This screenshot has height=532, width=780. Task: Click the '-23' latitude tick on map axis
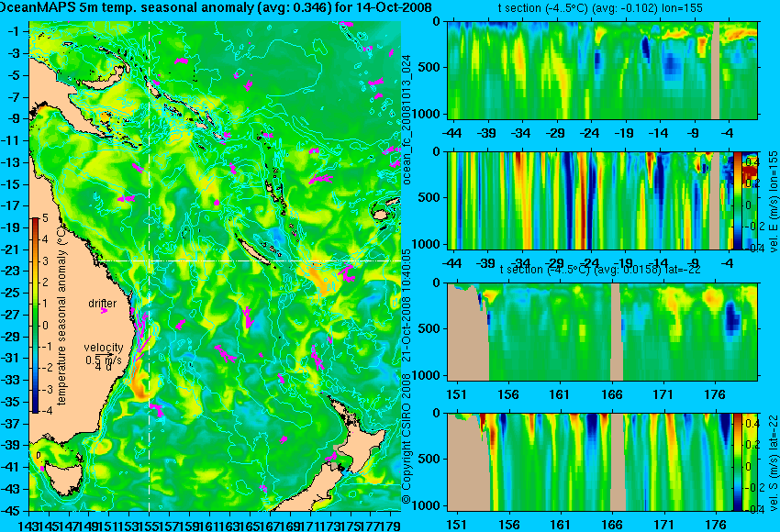[x=11, y=271]
